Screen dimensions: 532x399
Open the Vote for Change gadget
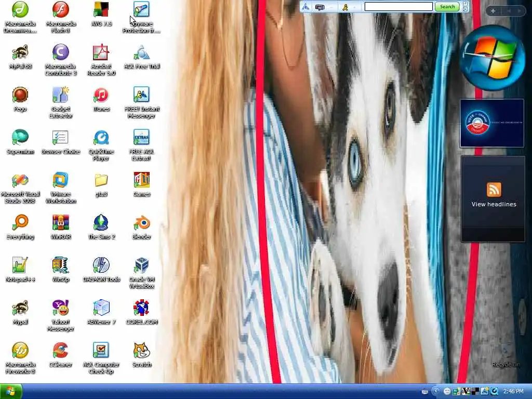[x=492, y=123]
